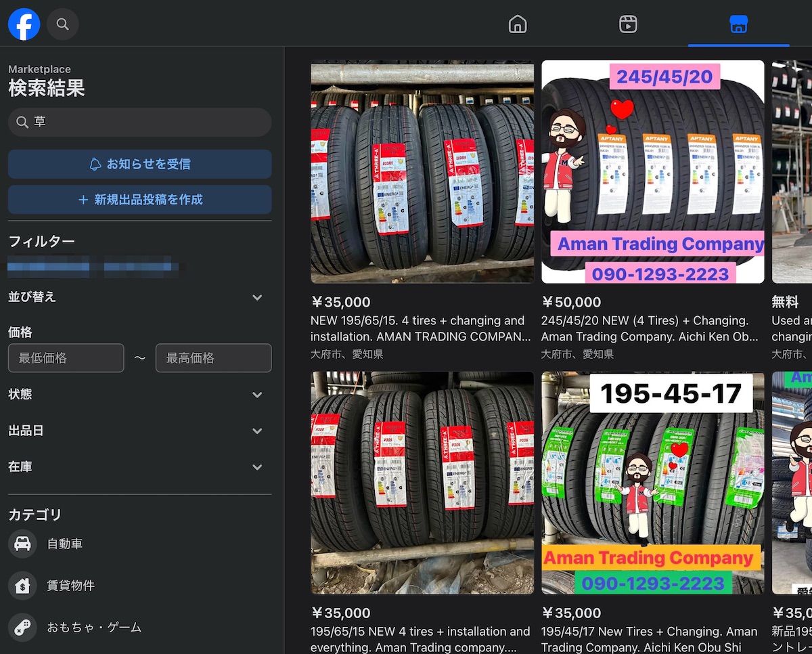Click the car icon for 自動車 category
Viewport: 812px width, 654px height.
[22, 544]
